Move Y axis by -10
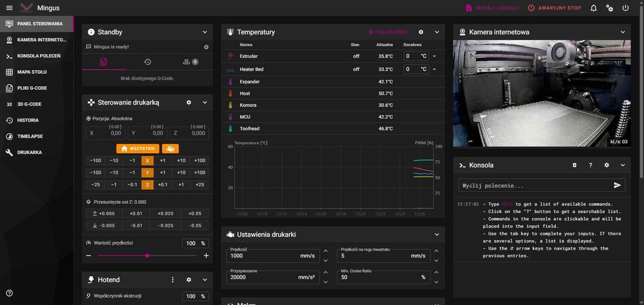 pyautogui.click(x=114, y=173)
